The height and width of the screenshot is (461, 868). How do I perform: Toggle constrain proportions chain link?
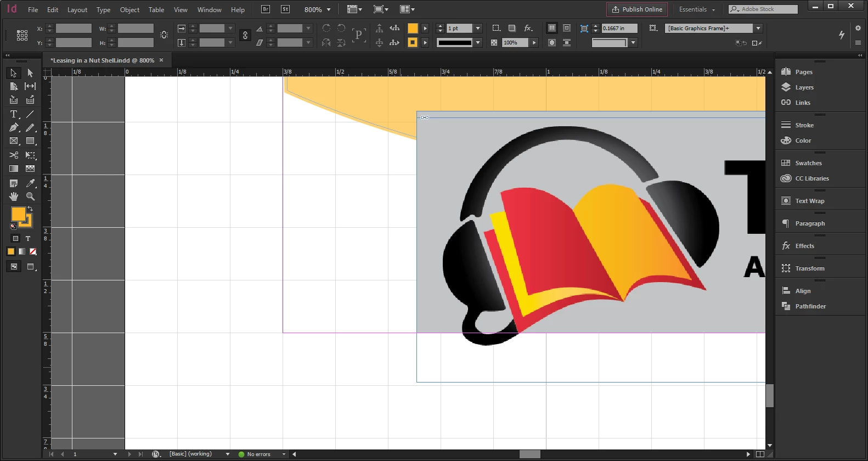245,35
